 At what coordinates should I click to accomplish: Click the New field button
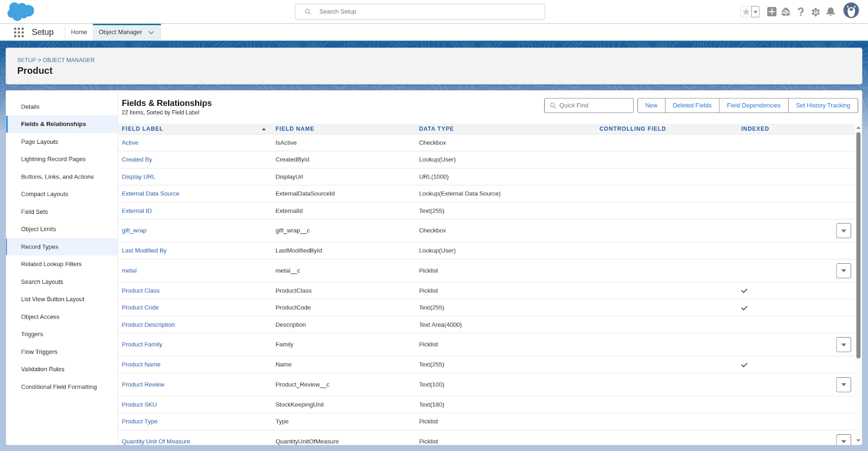651,105
